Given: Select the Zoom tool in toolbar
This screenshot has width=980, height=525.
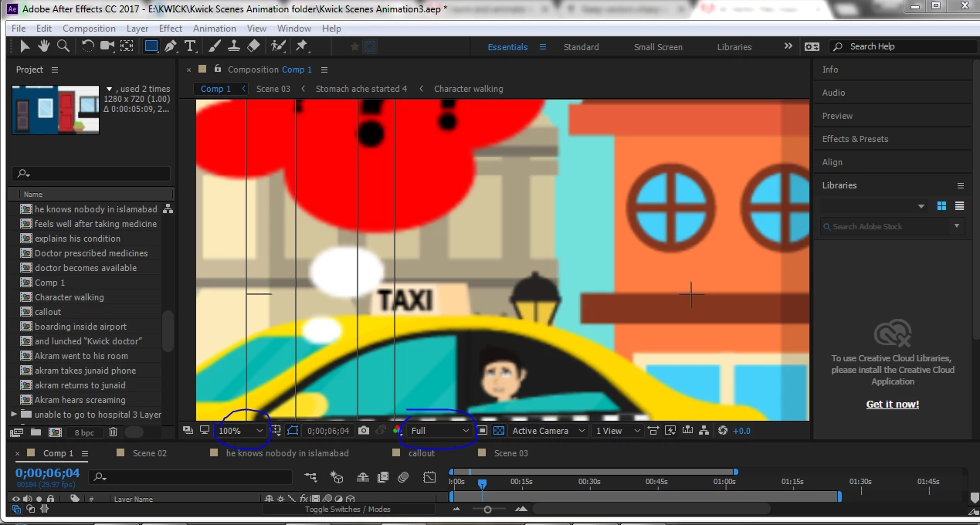Looking at the screenshot, I should [x=63, y=46].
